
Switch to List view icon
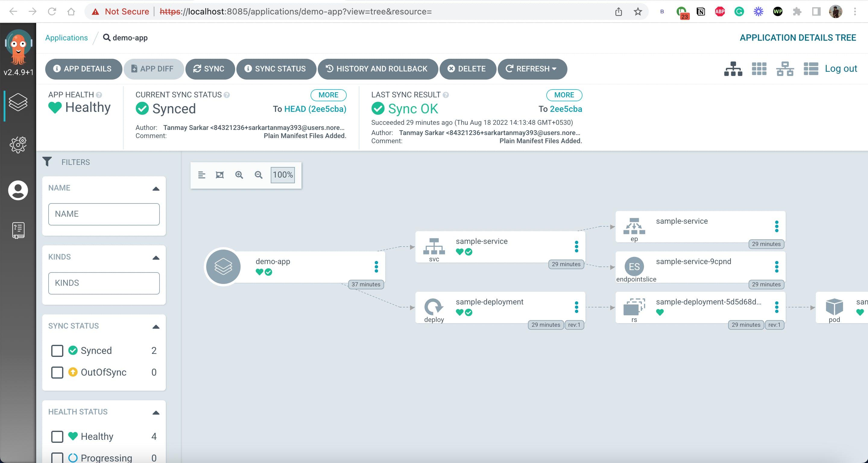pos(811,69)
